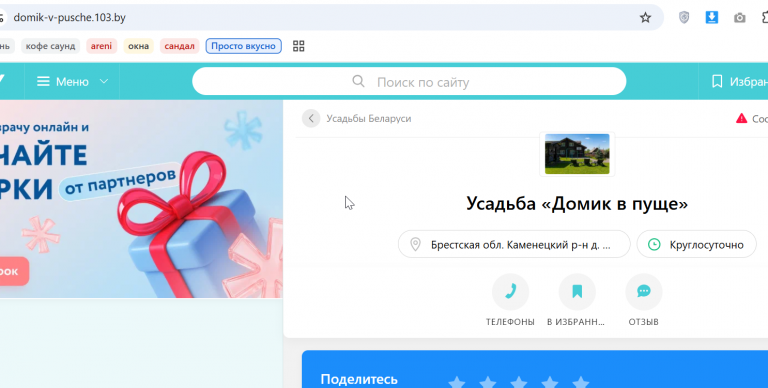Click the gift promo banner

(x=141, y=199)
